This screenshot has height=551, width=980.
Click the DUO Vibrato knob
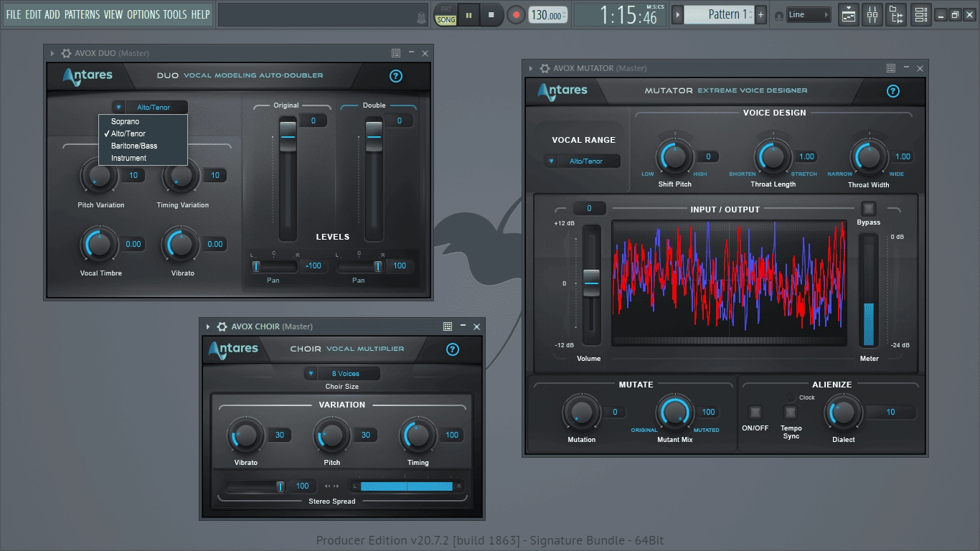point(182,245)
